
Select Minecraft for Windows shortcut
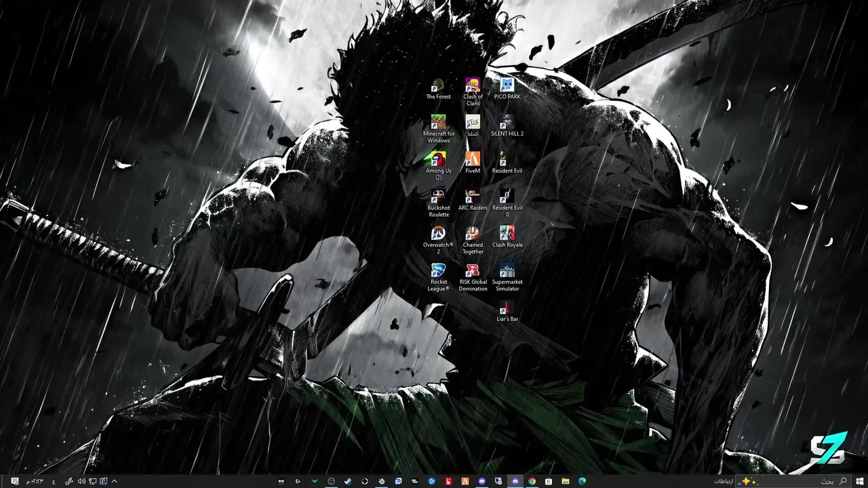[438, 129]
